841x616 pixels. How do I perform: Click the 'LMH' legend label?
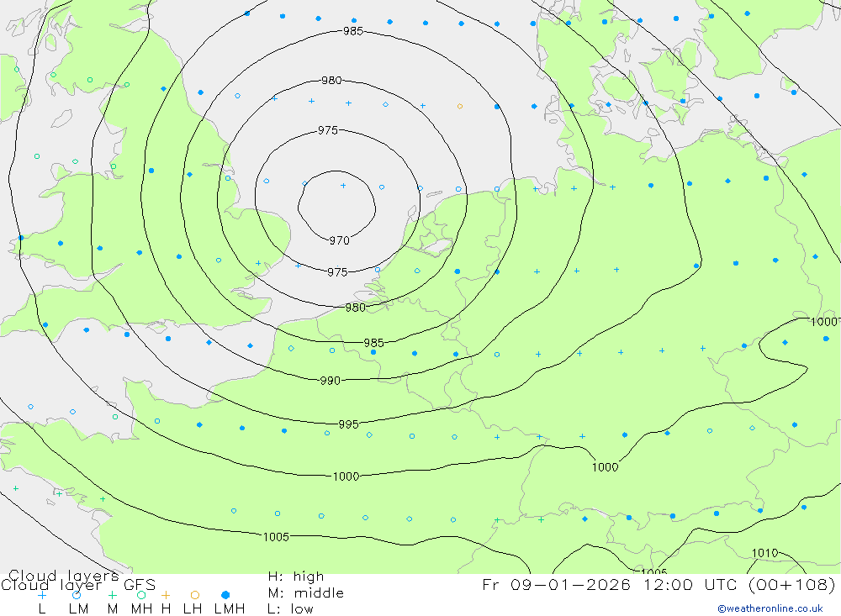(x=230, y=609)
